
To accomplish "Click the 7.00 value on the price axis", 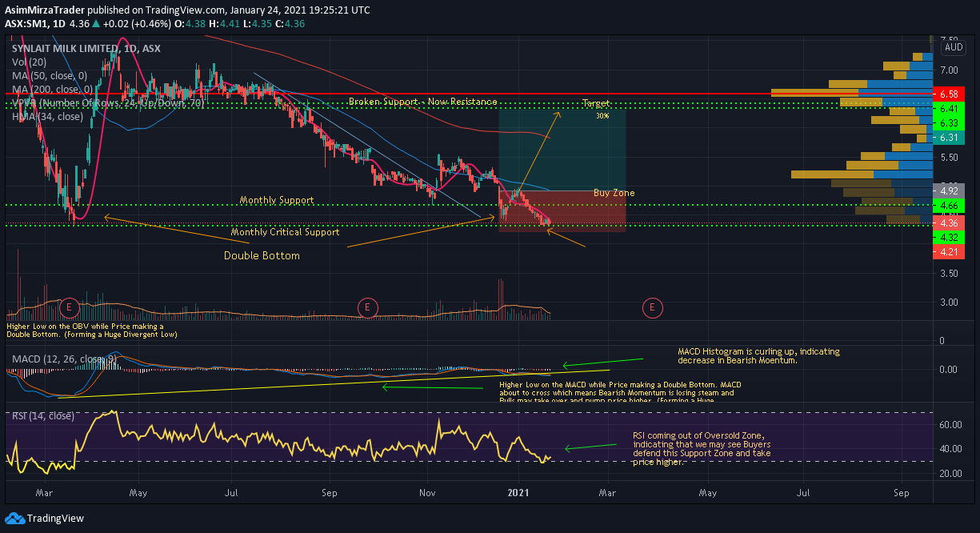I will (949, 70).
